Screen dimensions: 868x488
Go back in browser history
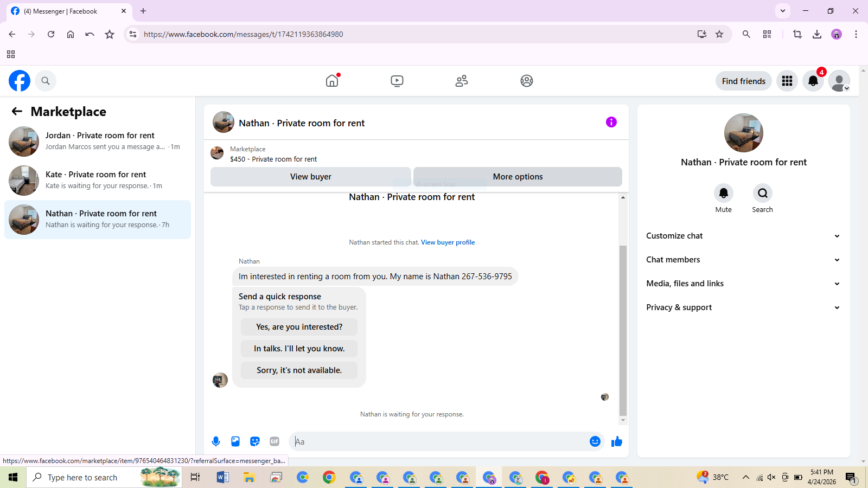[x=12, y=34]
